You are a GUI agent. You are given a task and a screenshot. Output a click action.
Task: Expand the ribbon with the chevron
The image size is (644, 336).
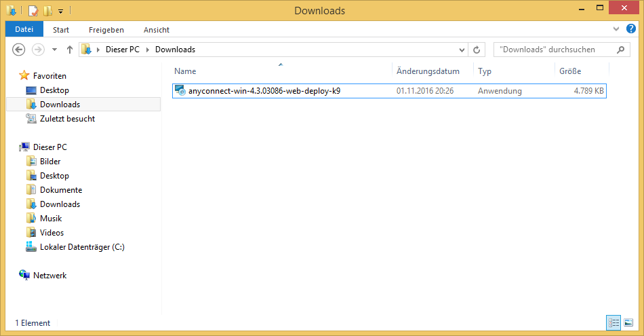point(616,29)
